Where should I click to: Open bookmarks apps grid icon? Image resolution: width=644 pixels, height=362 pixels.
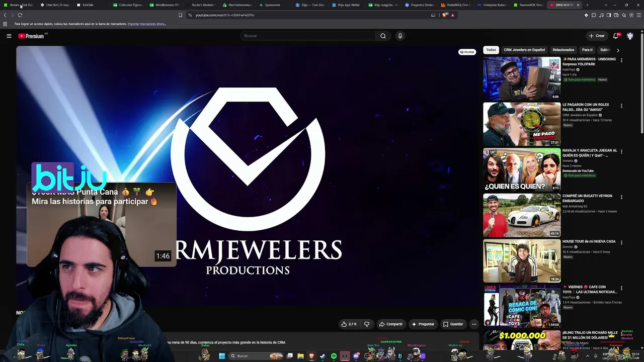tap(5, 24)
